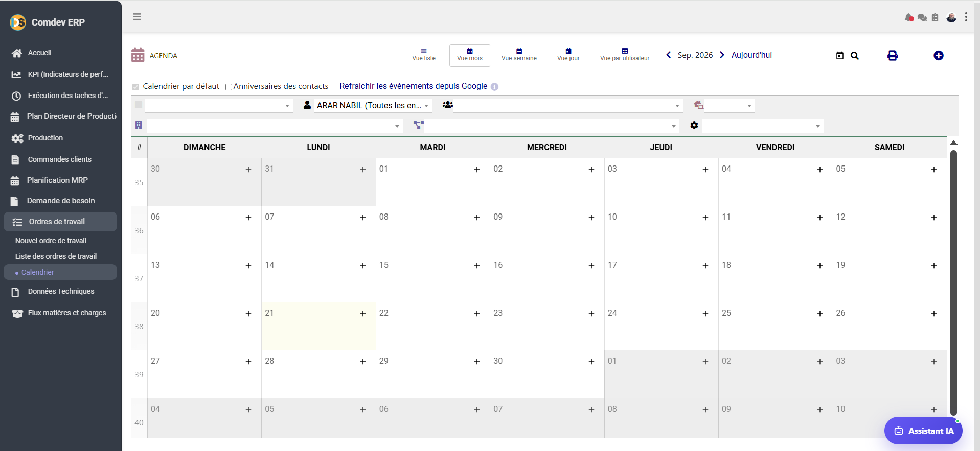Click Aujourd'hui link
Image resolution: width=980 pixels, height=451 pixels.
tap(751, 55)
